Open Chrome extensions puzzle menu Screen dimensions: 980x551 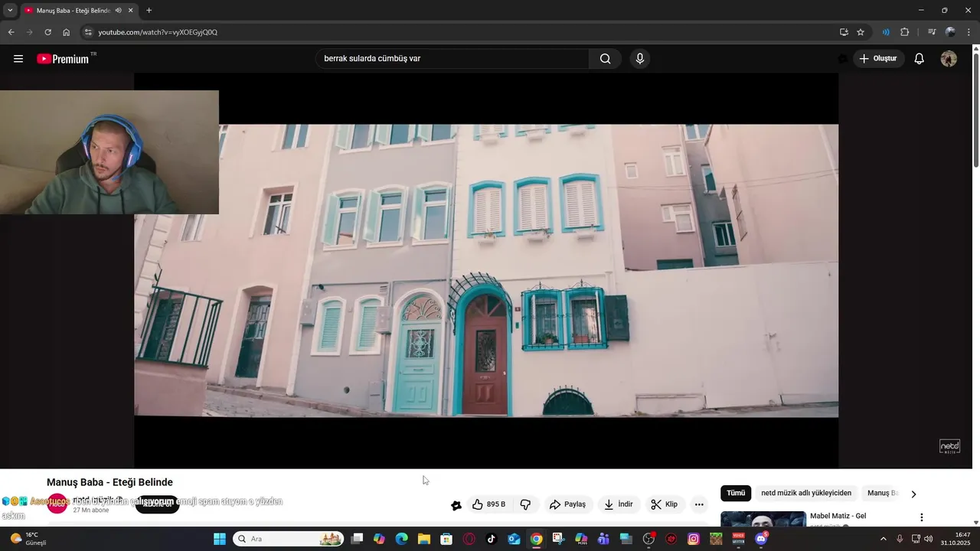click(x=904, y=32)
